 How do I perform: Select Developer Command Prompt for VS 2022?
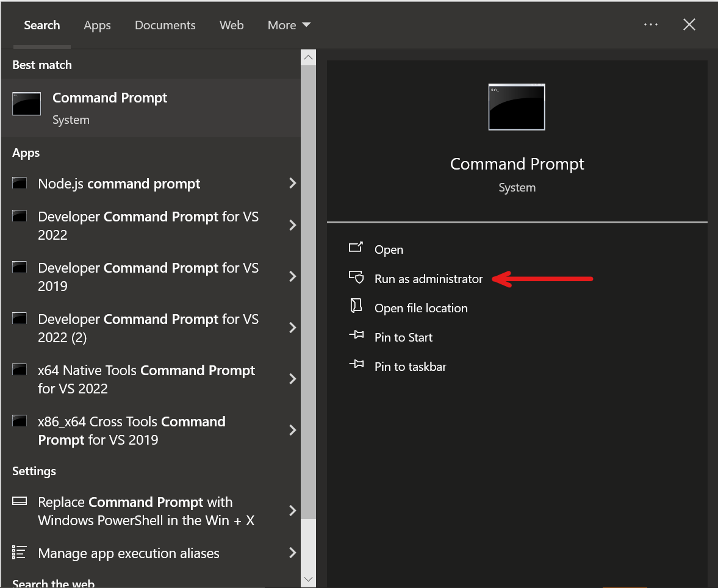(151, 225)
